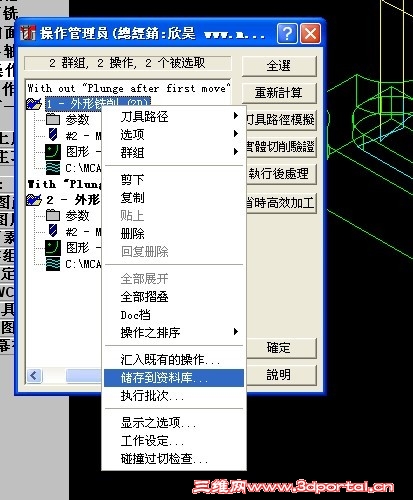Click the 刀具路徑模擬 button
Screen dimensions: 413x500
click(x=281, y=120)
